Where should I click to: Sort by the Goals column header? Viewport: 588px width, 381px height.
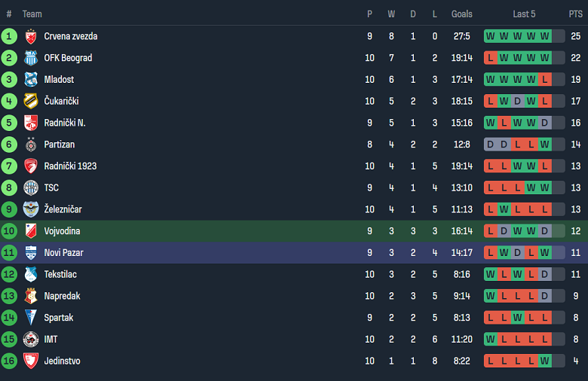pyautogui.click(x=461, y=14)
